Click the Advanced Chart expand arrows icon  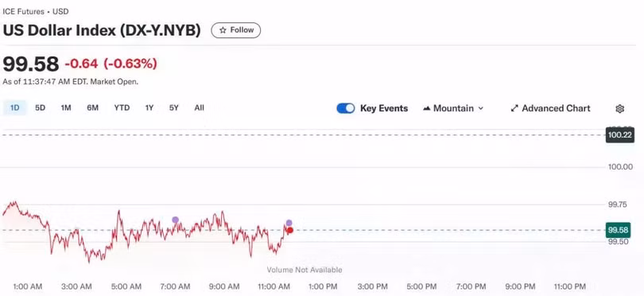pyautogui.click(x=514, y=108)
